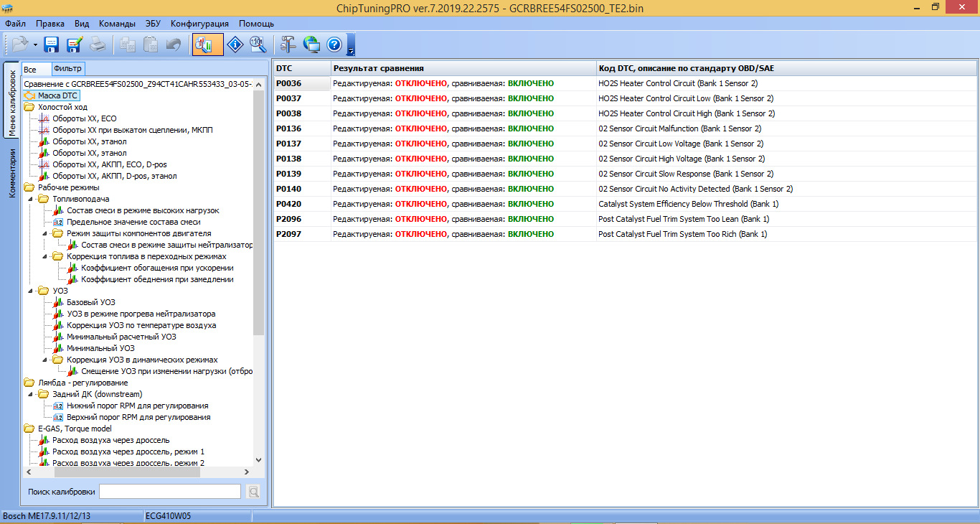Click the Поиск калибровки input field
Image resolution: width=980 pixels, height=524 pixels.
click(x=170, y=492)
